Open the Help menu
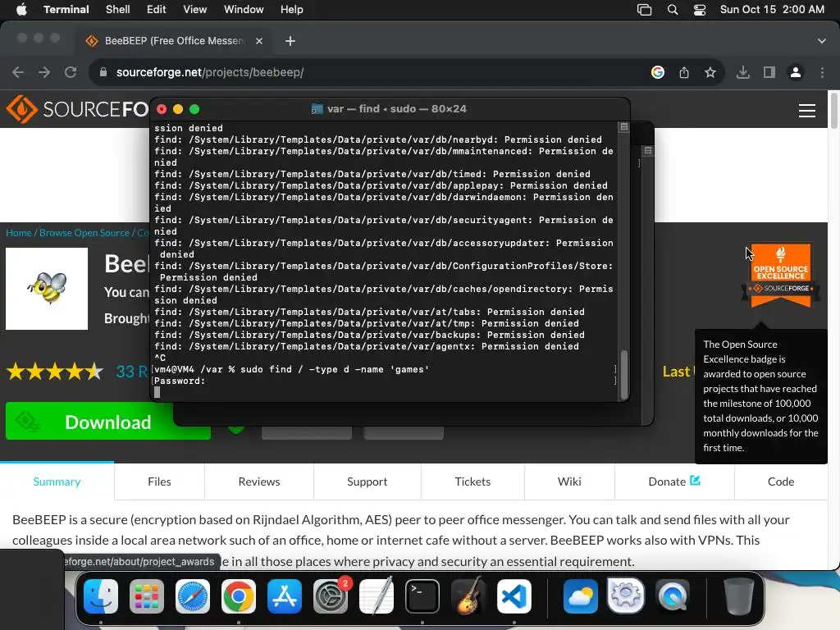 (x=292, y=10)
